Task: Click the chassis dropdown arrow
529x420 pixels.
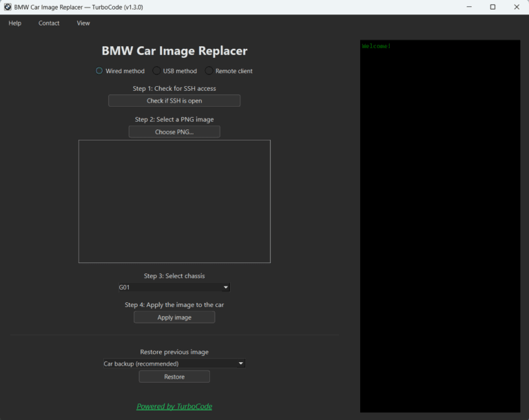Action: pos(226,288)
